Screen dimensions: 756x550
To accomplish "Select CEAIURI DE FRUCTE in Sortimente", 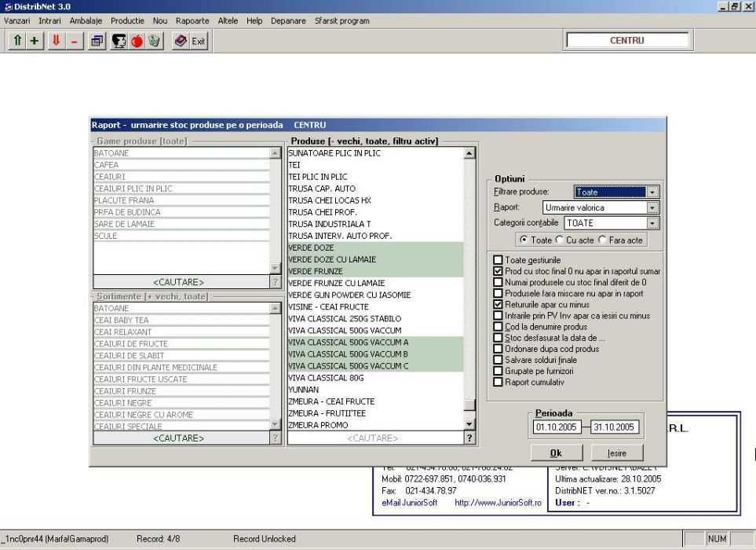I will pyautogui.click(x=181, y=344).
